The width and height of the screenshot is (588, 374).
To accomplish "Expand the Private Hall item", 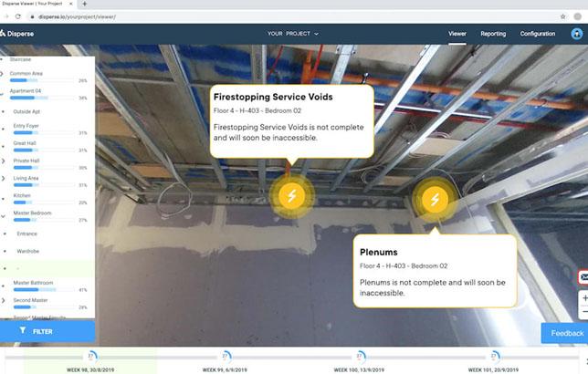I will point(4,161).
